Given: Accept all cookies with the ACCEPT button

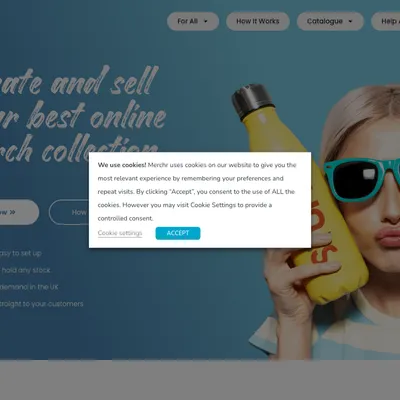Looking at the screenshot, I should [x=178, y=233].
